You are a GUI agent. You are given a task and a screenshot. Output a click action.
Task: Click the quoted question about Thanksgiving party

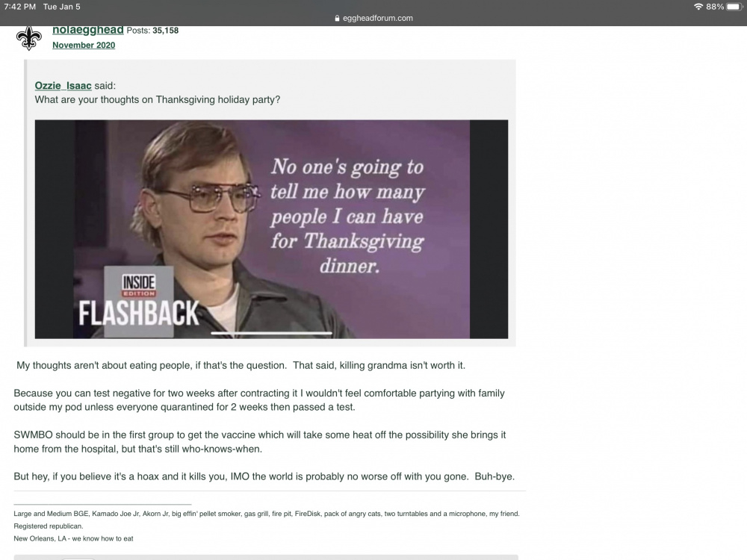[158, 99]
